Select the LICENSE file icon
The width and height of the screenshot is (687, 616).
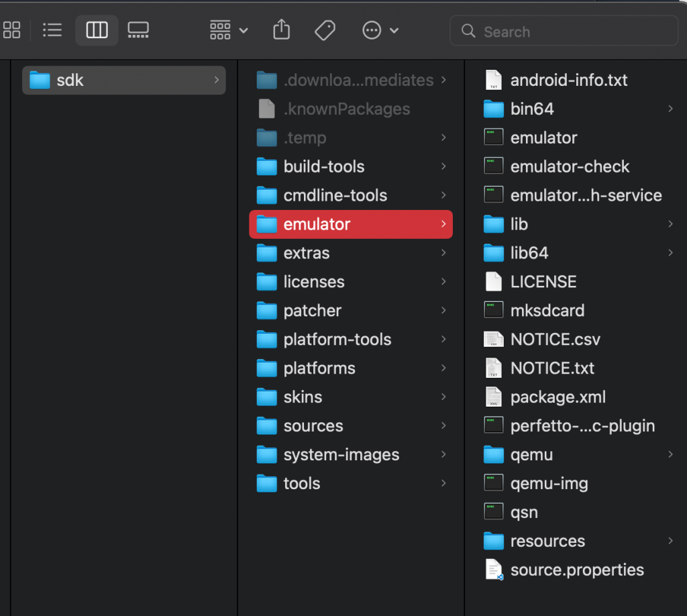(493, 282)
